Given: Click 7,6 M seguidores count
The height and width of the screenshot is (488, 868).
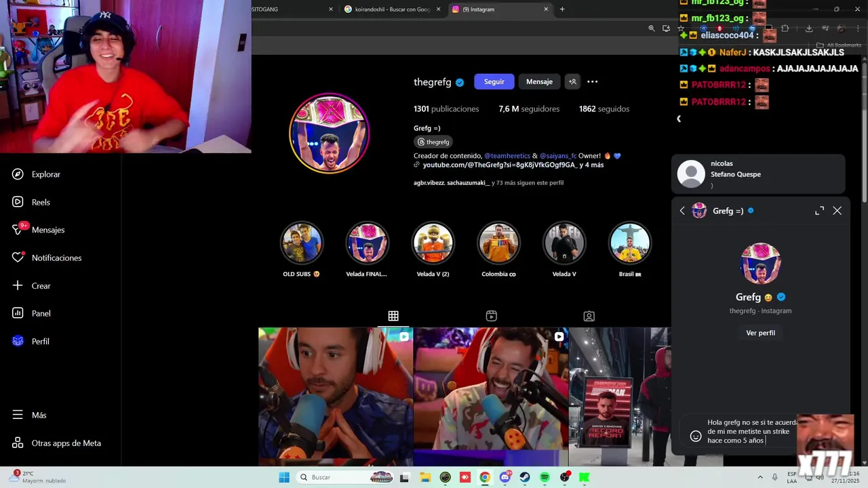Looking at the screenshot, I should point(529,108).
